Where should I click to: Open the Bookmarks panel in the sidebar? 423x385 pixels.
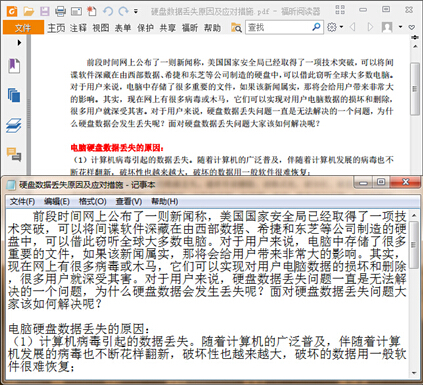14,66
